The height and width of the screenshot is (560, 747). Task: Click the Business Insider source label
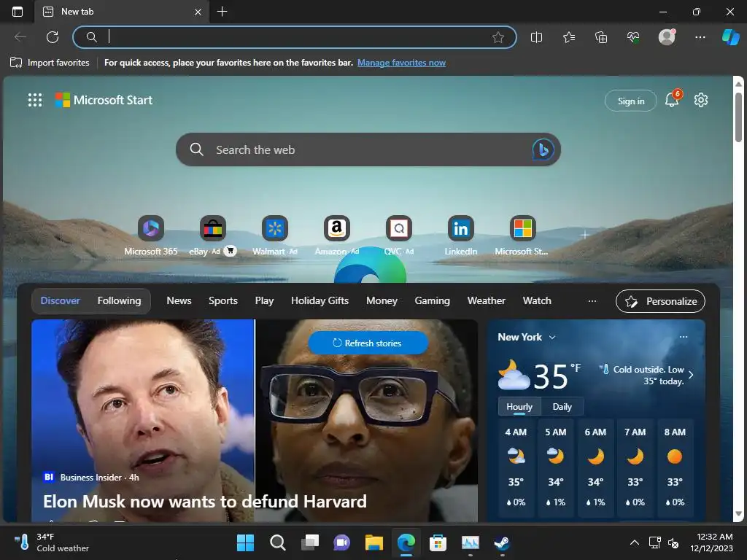pos(90,477)
